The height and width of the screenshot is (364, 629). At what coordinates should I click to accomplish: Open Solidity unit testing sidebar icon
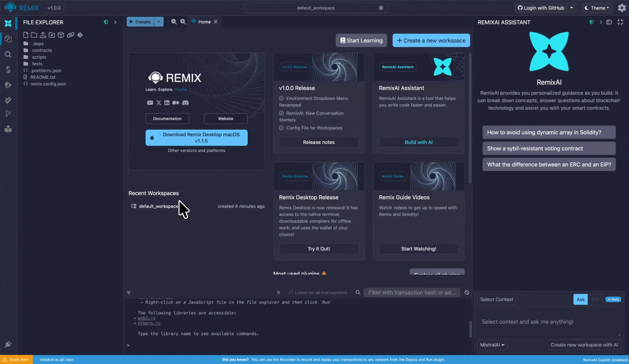[8, 100]
